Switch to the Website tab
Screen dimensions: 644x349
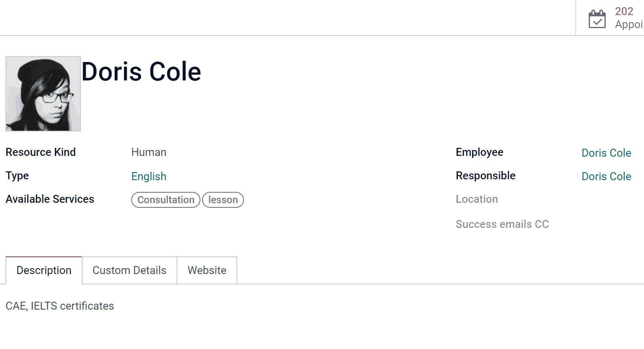207,270
